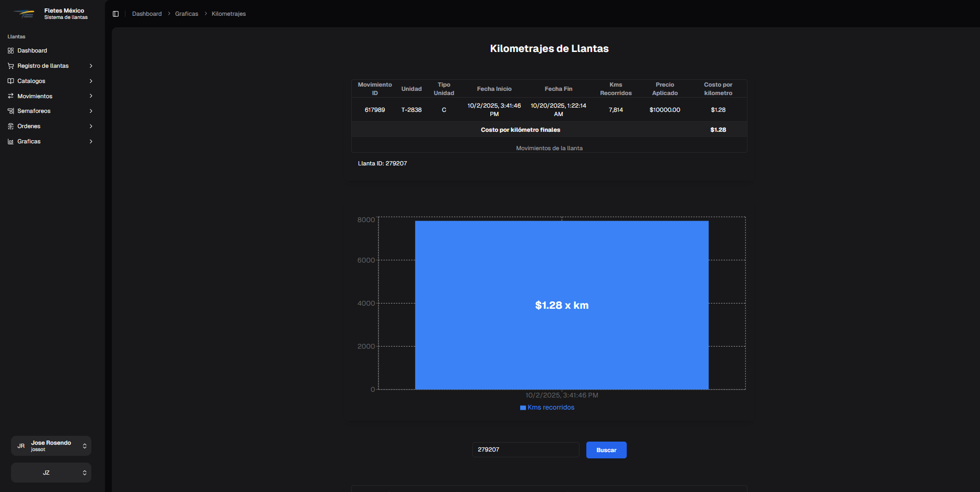Image resolution: width=980 pixels, height=492 pixels.
Task: Open the Catalogos menu item
Action: point(31,81)
